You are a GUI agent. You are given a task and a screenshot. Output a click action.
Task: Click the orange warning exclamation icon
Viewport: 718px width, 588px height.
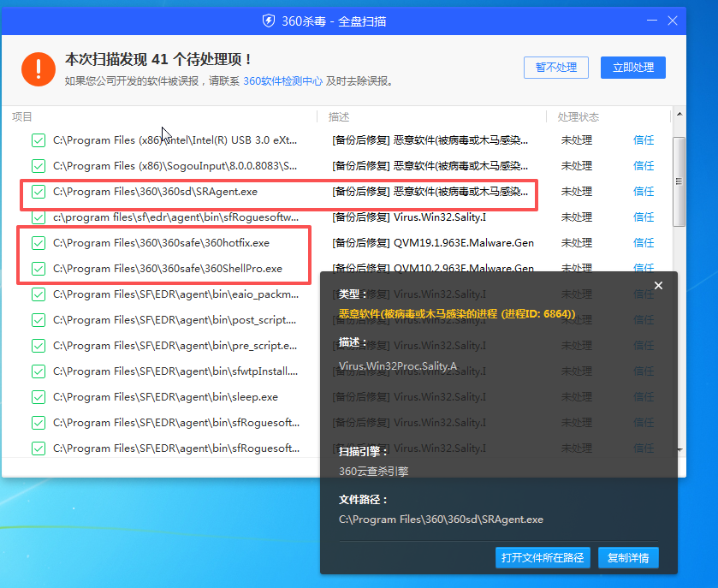38,68
